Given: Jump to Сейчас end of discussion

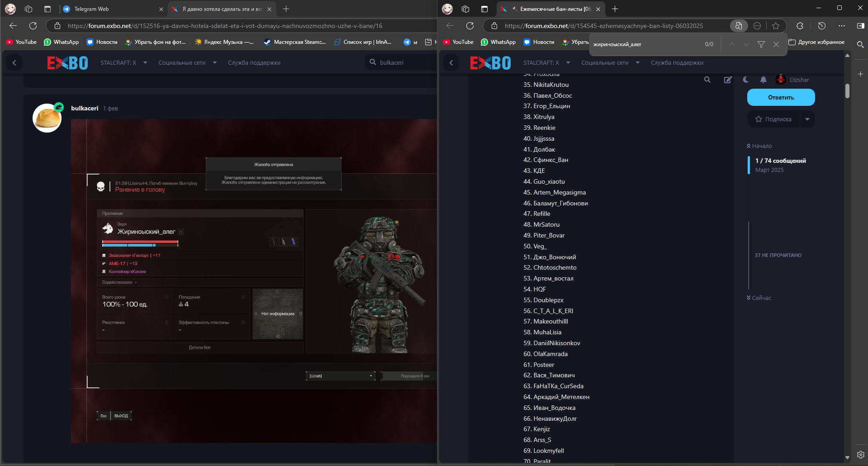Looking at the screenshot, I should click(x=759, y=298).
